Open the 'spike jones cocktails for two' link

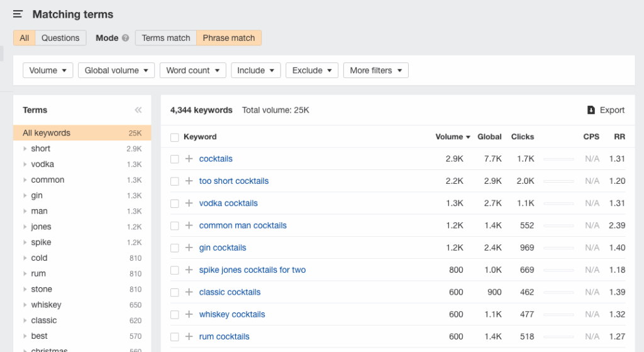(x=252, y=270)
